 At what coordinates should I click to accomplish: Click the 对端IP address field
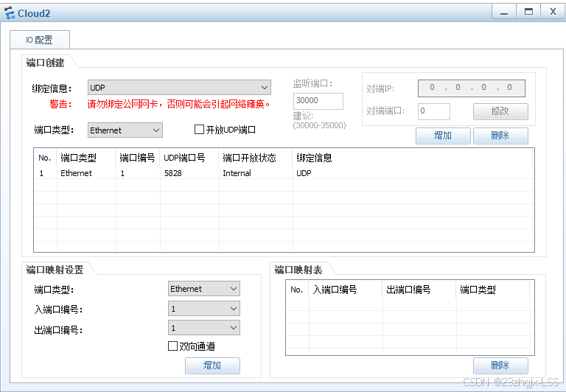click(x=472, y=88)
